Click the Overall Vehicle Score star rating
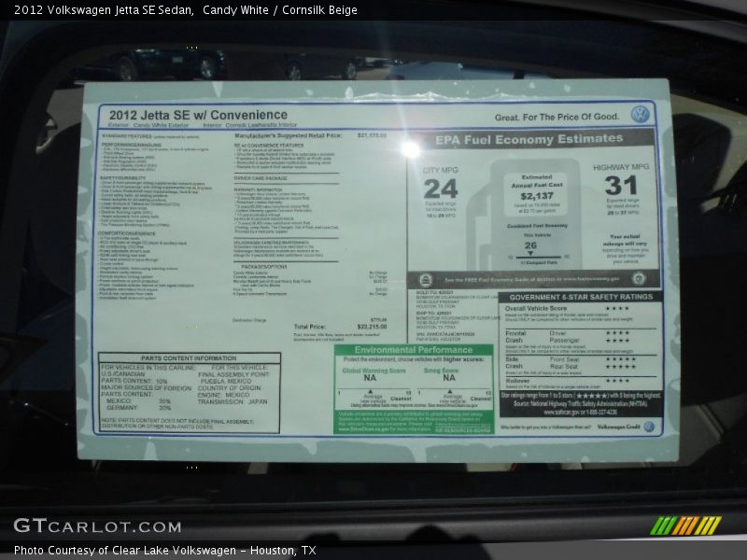The width and height of the screenshot is (747, 560). coord(617,309)
